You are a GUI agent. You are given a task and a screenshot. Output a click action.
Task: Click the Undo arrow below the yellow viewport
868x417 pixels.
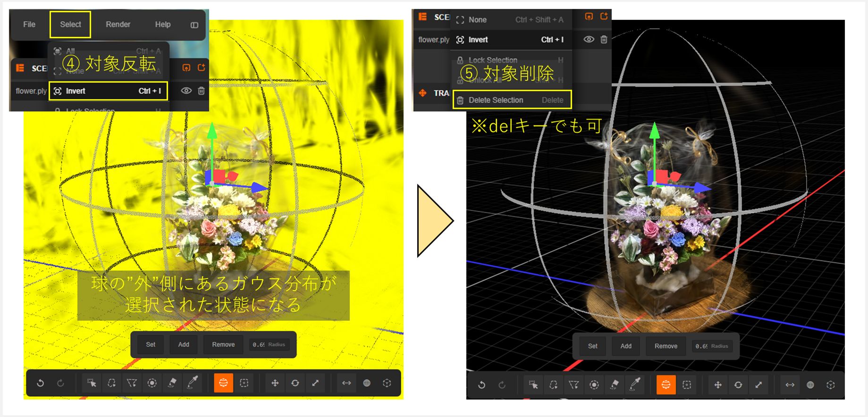[x=41, y=383]
